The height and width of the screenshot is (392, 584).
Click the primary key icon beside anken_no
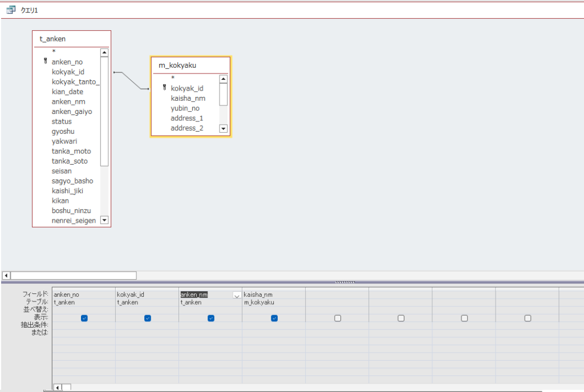(x=45, y=62)
